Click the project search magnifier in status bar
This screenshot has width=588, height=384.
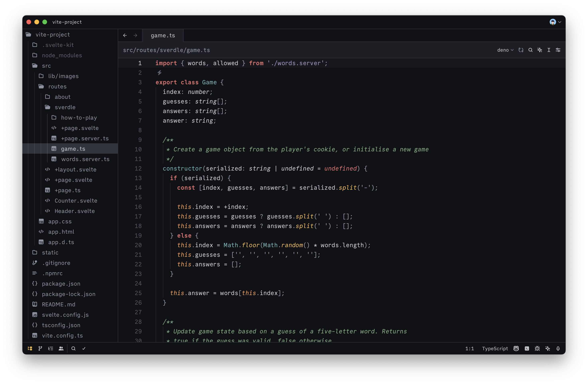pyautogui.click(x=73, y=348)
